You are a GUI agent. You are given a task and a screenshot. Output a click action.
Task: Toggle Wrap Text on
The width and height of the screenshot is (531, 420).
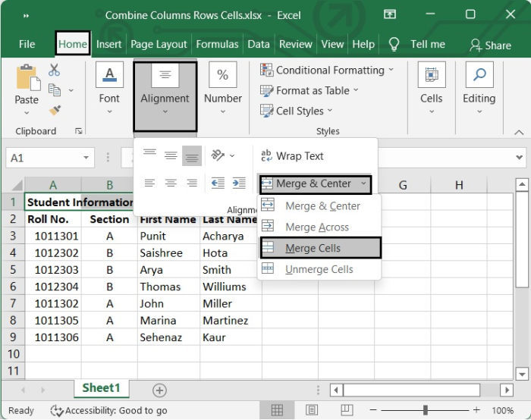292,156
